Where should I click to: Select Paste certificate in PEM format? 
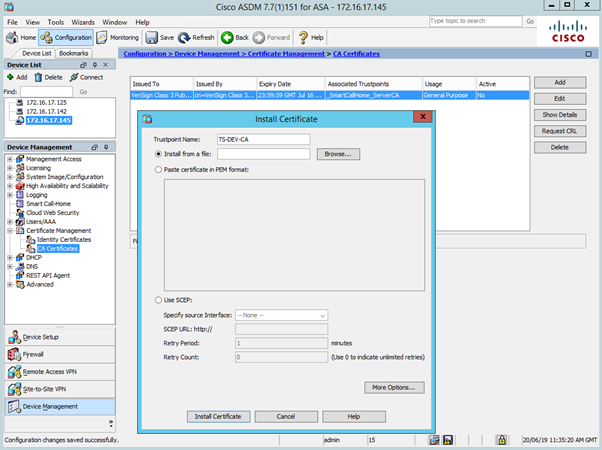(159, 171)
